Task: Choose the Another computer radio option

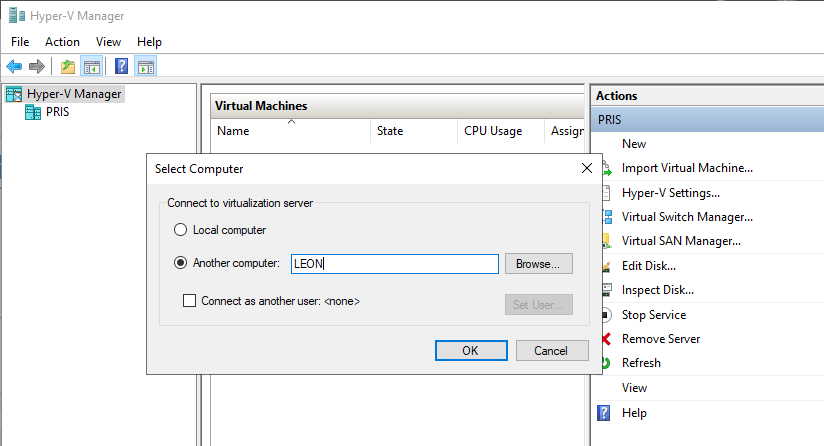Action: click(x=181, y=264)
